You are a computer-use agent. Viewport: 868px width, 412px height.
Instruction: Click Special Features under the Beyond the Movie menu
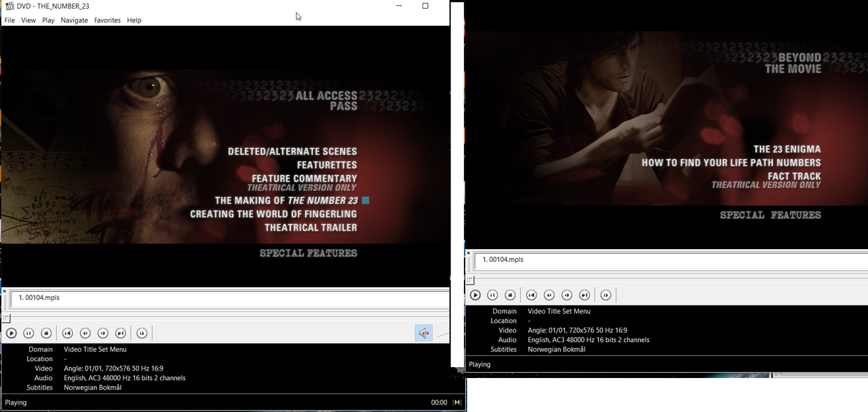click(770, 215)
